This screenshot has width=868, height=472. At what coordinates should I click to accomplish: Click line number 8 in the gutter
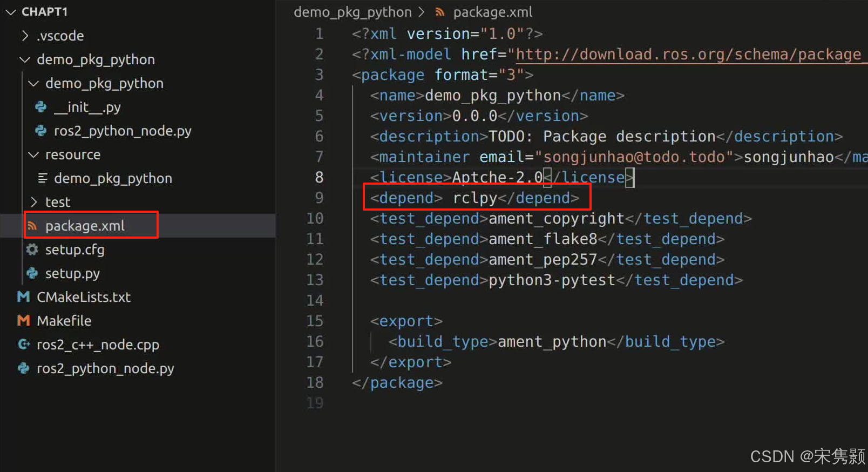319,177
